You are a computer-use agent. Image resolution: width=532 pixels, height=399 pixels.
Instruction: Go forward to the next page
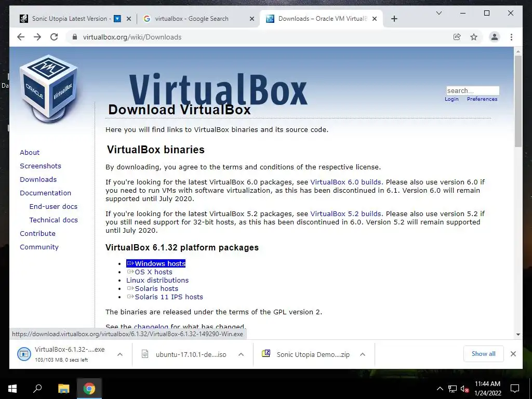coord(37,37)
